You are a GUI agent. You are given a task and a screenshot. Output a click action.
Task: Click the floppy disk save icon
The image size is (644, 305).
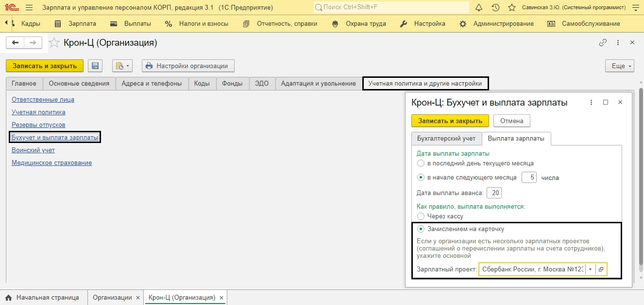[x=95, y=66]
